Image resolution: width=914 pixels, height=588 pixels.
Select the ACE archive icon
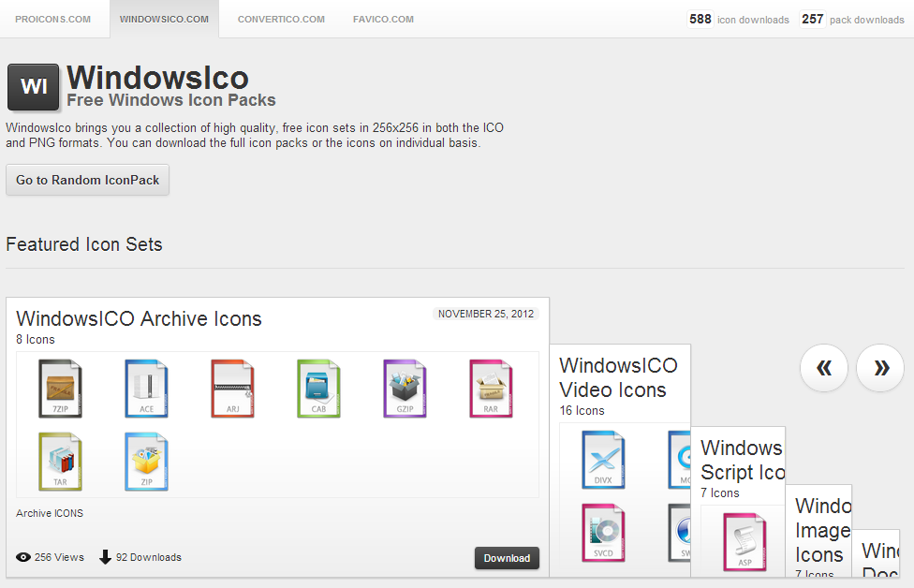click(x=146, y=389)
